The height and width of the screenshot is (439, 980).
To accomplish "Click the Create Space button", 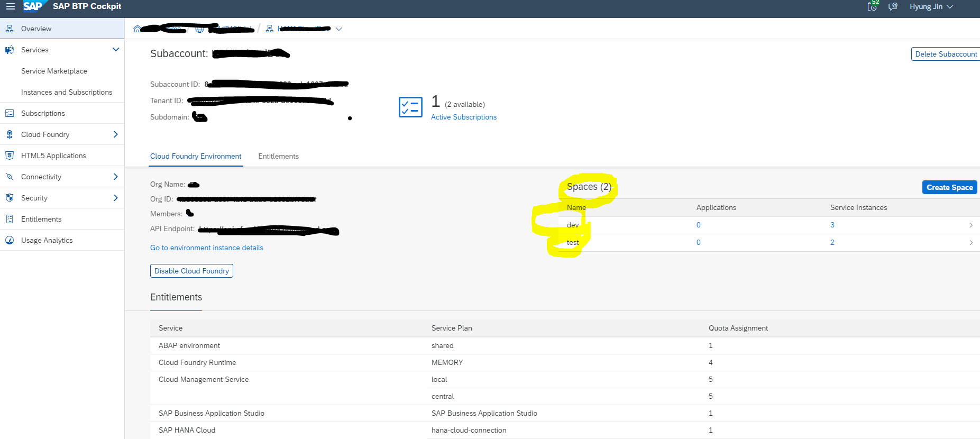I will 949,187.
